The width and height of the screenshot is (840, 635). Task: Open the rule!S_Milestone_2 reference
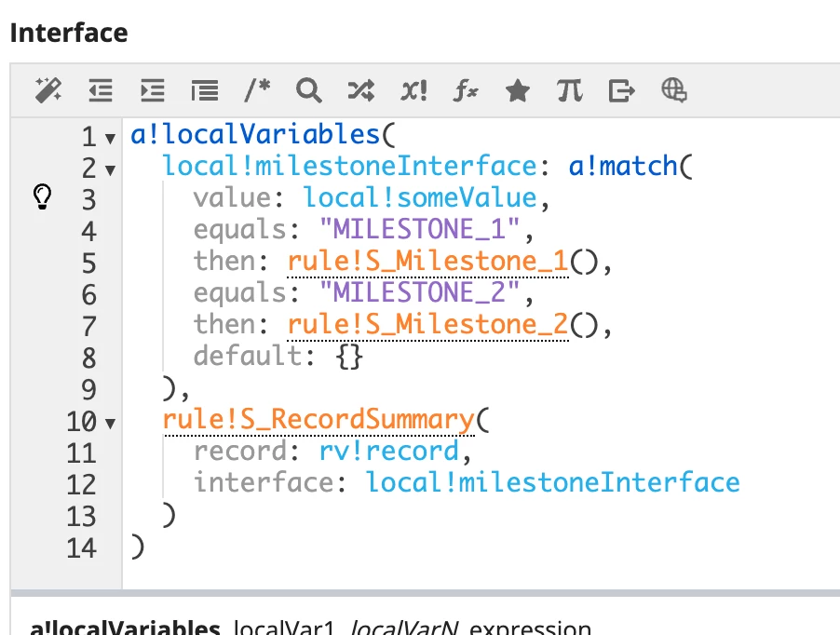(427, 324)
